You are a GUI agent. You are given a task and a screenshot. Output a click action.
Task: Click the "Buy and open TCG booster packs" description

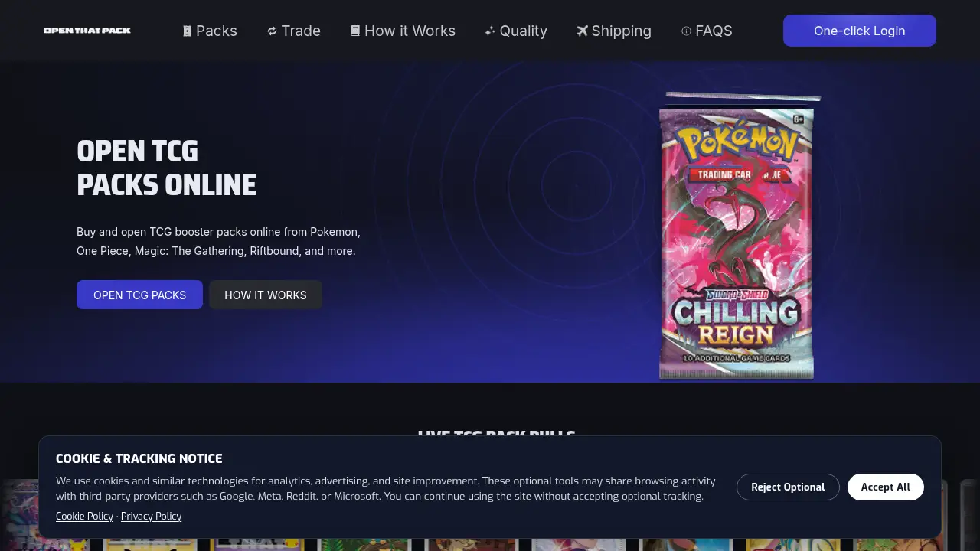click(x=218, y=241)
